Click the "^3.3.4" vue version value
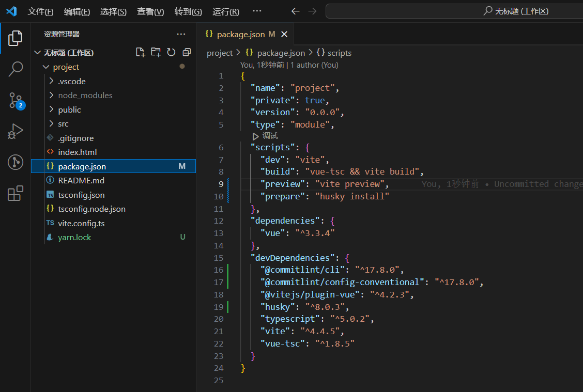 point(315,233)
